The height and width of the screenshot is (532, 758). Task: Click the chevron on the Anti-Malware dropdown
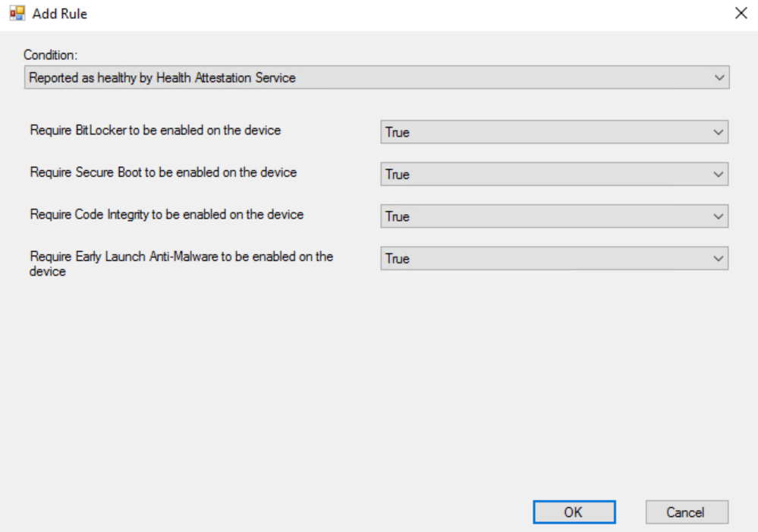(719, 258)
